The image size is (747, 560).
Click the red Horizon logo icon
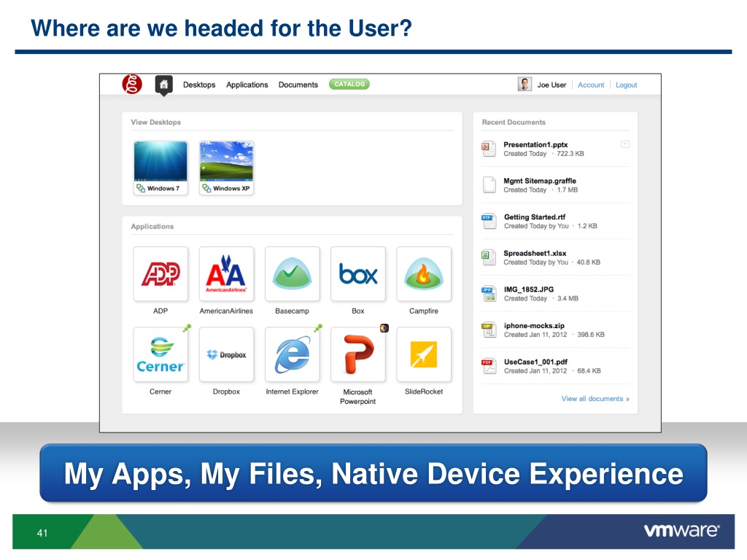click(132, 85)
